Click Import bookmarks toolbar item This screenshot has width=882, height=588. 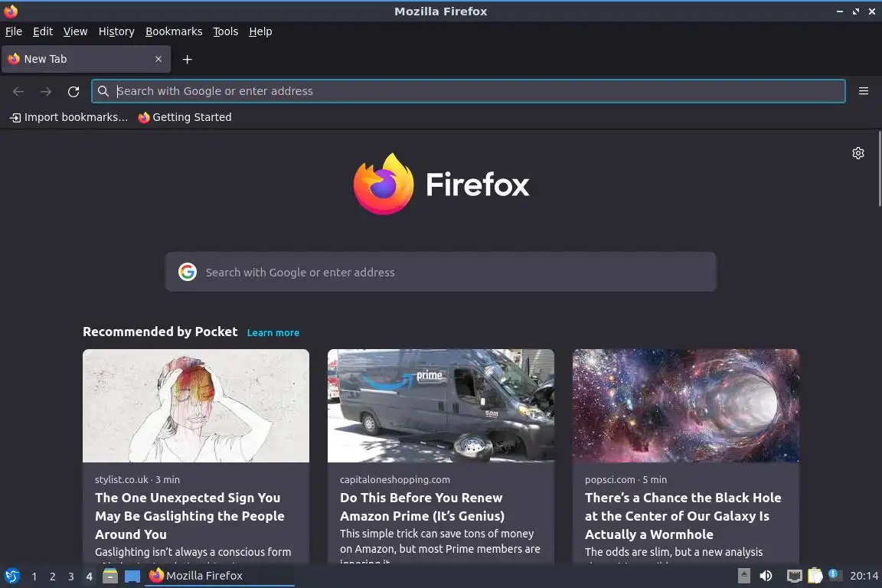[x=69, y=117]
